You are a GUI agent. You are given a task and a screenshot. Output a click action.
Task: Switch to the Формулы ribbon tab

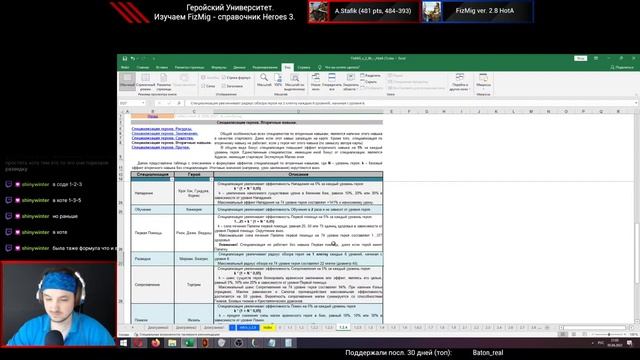pyautogui.click(x=219, y=67)
